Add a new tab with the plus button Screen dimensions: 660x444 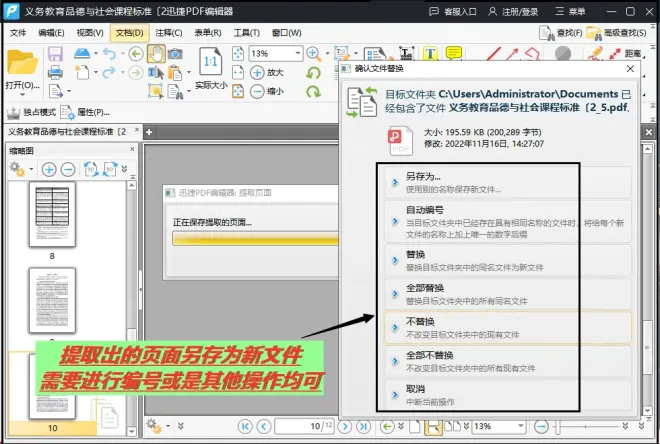coord(149,132)
